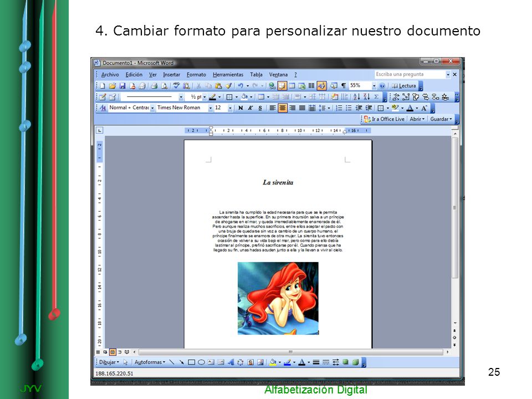
Task: Open the Tabla menu
Action: click(256, 75)
